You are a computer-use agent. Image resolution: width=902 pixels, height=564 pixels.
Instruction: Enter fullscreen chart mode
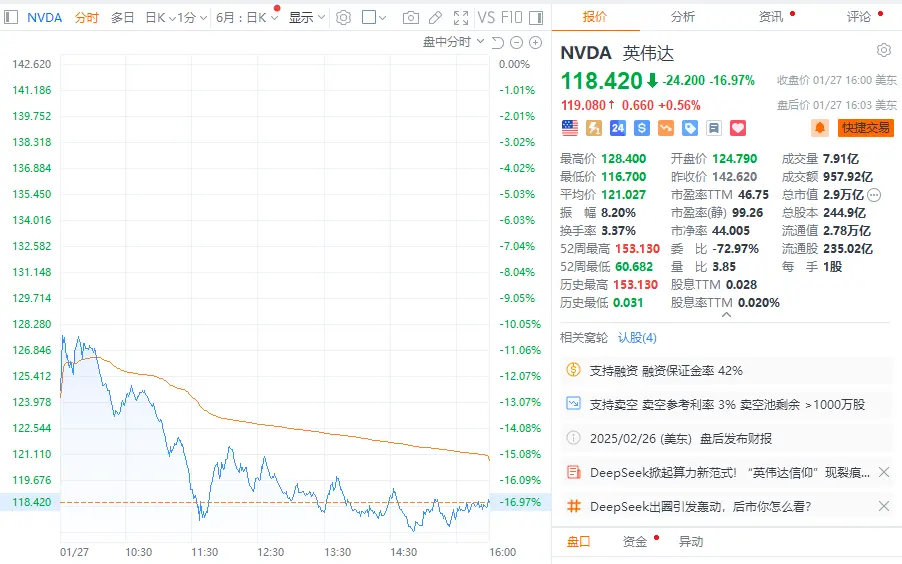click(x=461, y=18)
